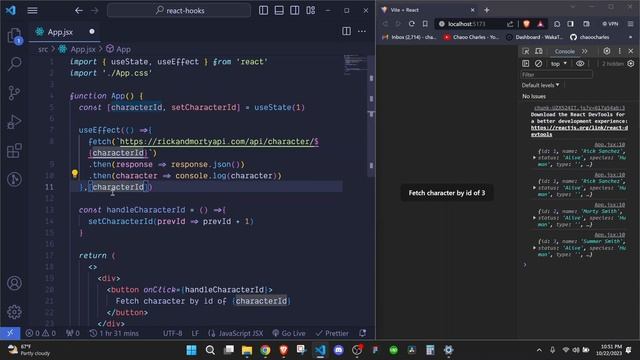
Task: Toggle the secondary side bar layout icon
Action: 294,10
